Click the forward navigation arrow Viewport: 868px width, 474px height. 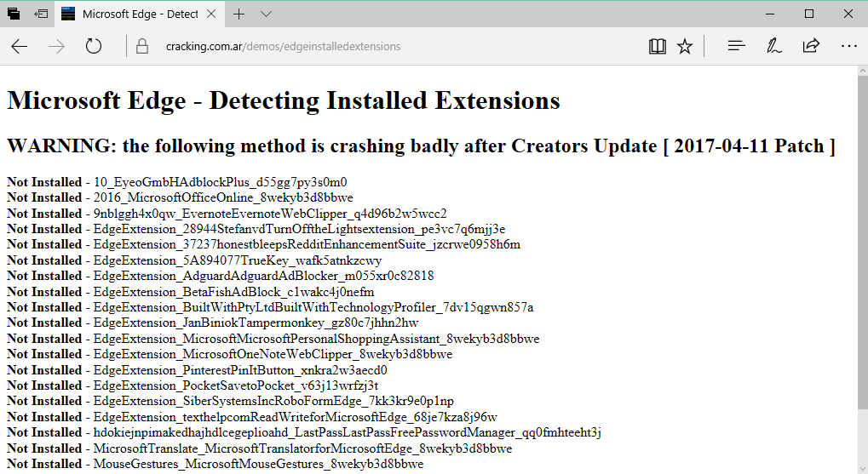[56, 47]
